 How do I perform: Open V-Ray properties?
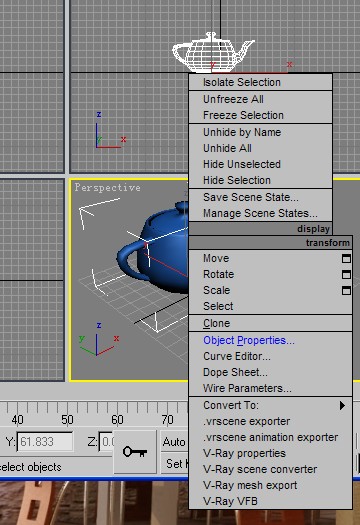271,453
